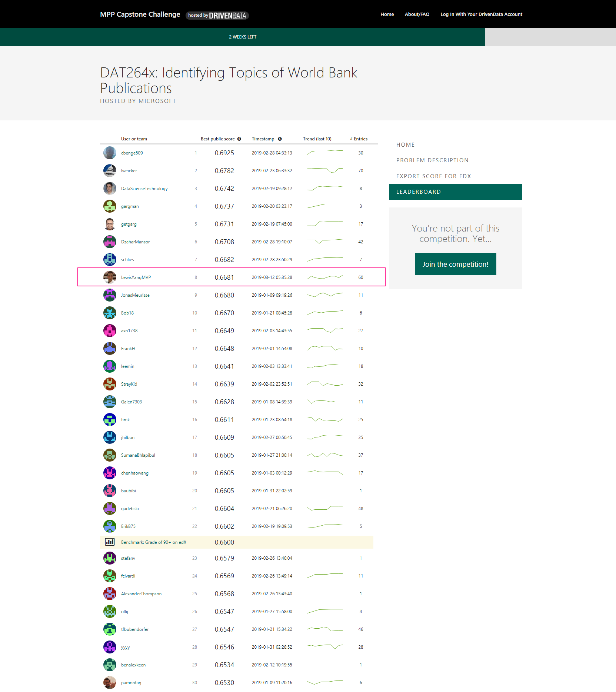
Task: Open the DRIVENDATA hosted-by logo
Action: tap(217, 15)
